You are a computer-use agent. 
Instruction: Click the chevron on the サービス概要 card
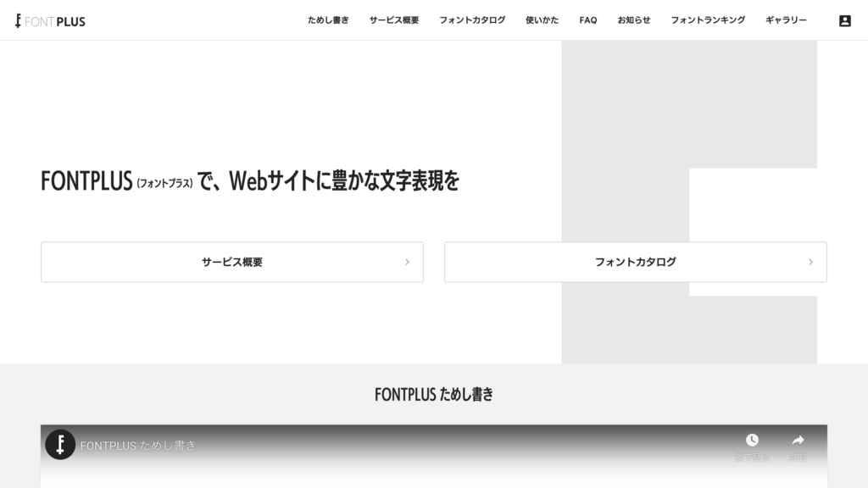pyautogui.click(x=408, y=262)
